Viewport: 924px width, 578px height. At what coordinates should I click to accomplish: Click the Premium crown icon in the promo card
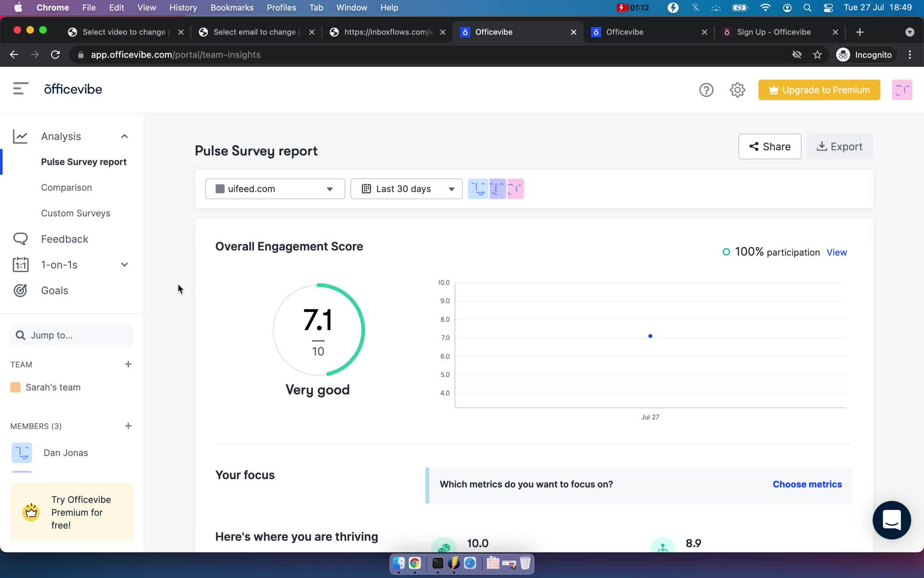coord(31,512)
